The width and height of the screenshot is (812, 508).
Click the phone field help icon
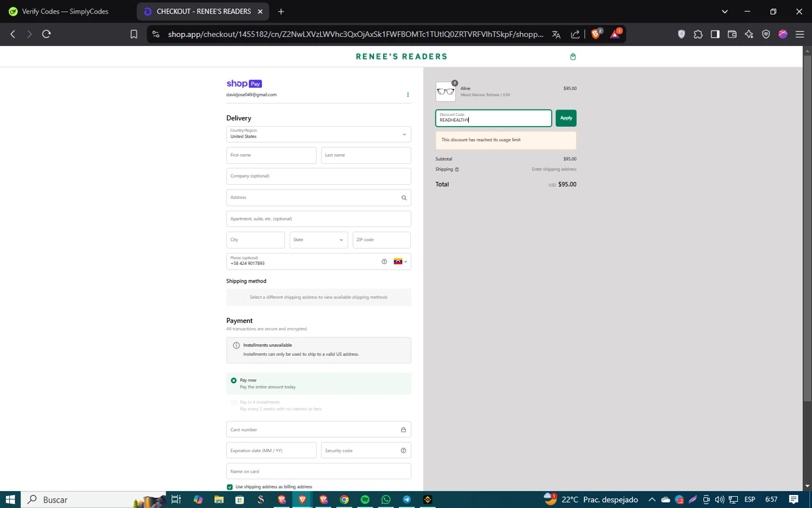click(384, 262)
